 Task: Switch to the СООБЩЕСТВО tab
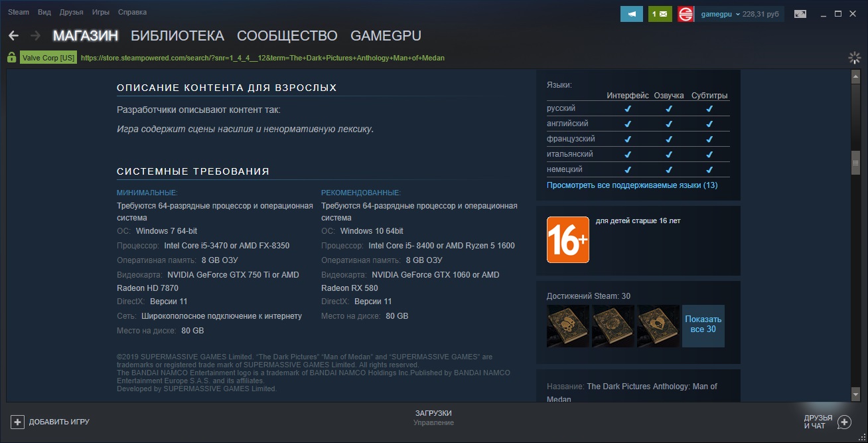pyautogui.click(x=287, y=36)
